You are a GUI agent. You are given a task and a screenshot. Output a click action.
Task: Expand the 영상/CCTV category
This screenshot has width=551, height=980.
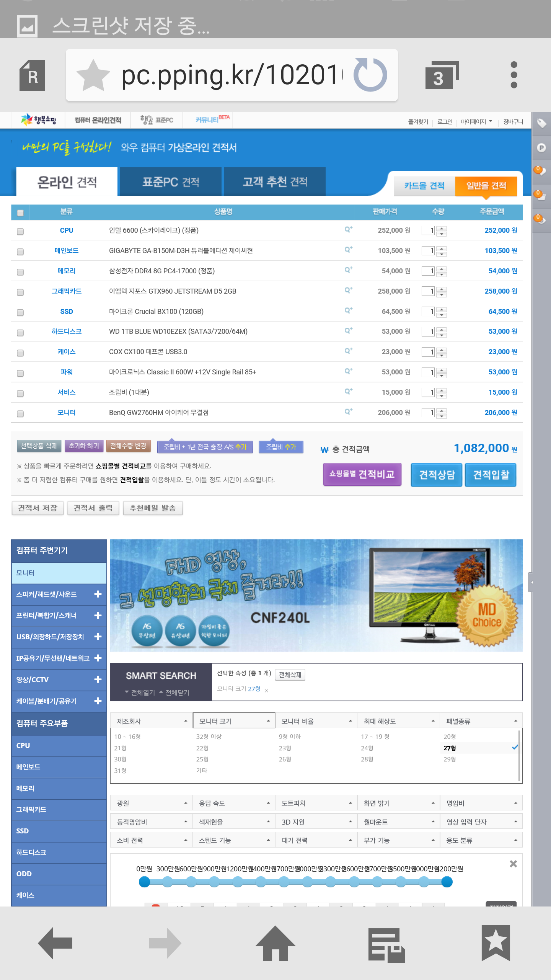[x=98, y=679]
